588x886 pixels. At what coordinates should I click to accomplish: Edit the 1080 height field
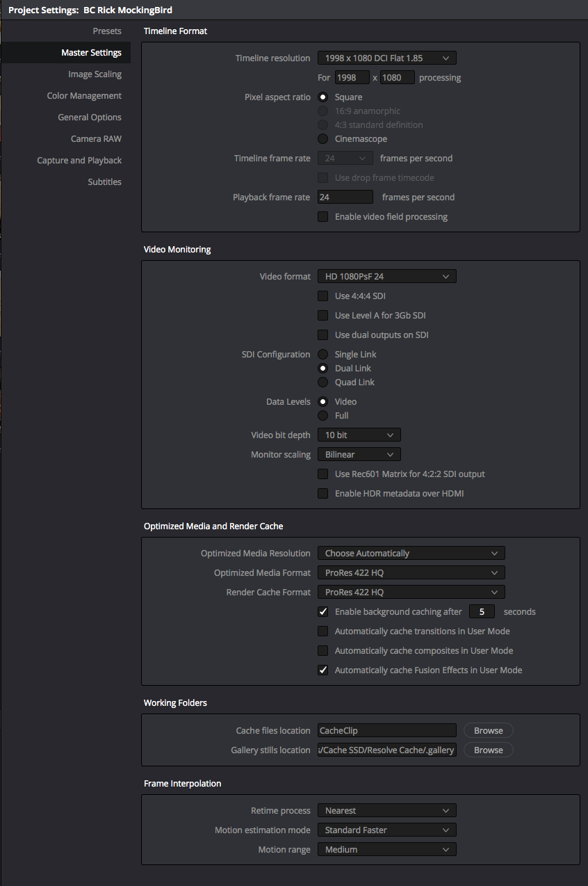tap(398, 78)
